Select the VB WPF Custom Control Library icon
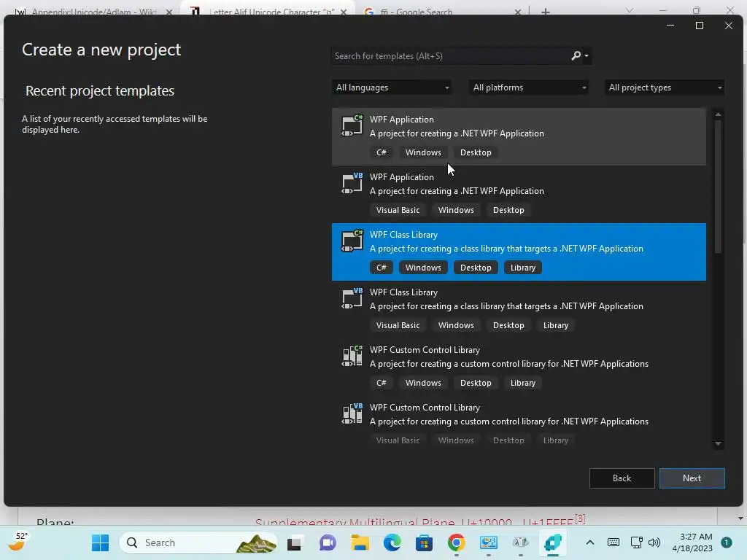 (x=352, y=414)
